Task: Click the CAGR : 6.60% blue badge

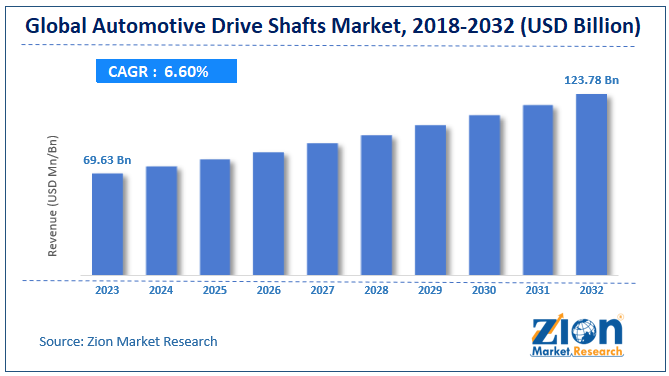Action: [x=166, y=71]
